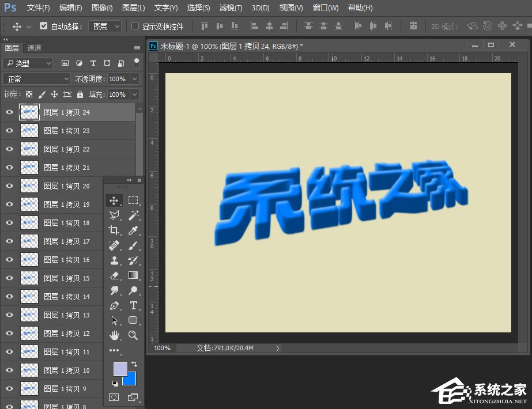Open the 滤镜 menu
Image resolution: width=532 pixels, height=409 pixels.
231,7
